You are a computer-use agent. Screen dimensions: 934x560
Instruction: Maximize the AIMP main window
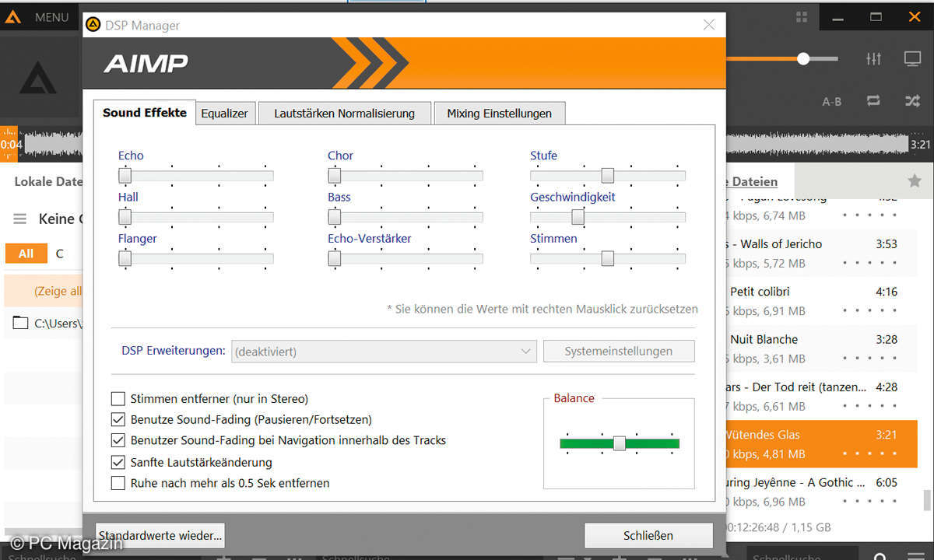876,17
